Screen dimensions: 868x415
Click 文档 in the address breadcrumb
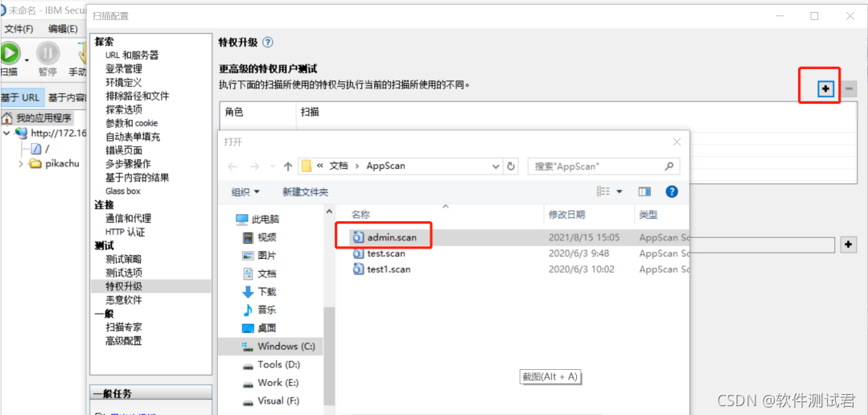coord(339,166)
